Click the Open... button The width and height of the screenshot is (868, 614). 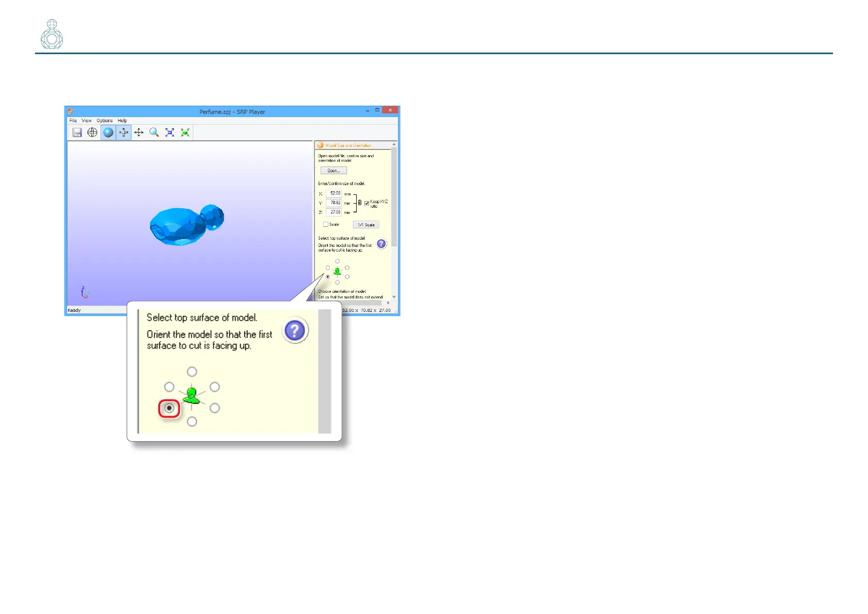point(333,171)
